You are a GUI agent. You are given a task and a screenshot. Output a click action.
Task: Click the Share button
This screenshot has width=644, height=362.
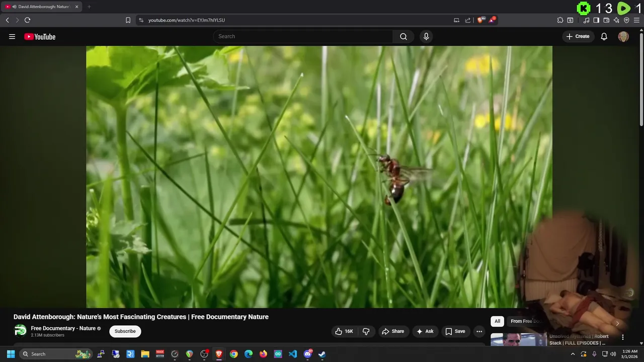[392, 331]
